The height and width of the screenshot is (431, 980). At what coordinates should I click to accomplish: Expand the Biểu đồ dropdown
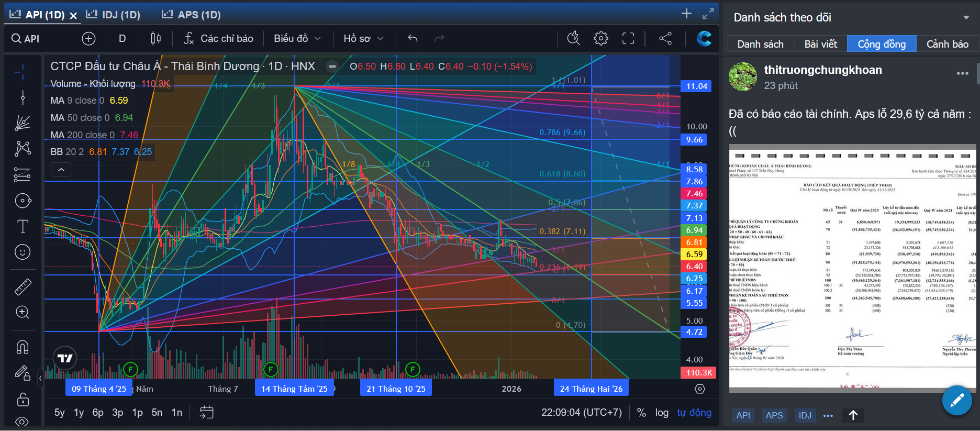click(x=297, y=38)
